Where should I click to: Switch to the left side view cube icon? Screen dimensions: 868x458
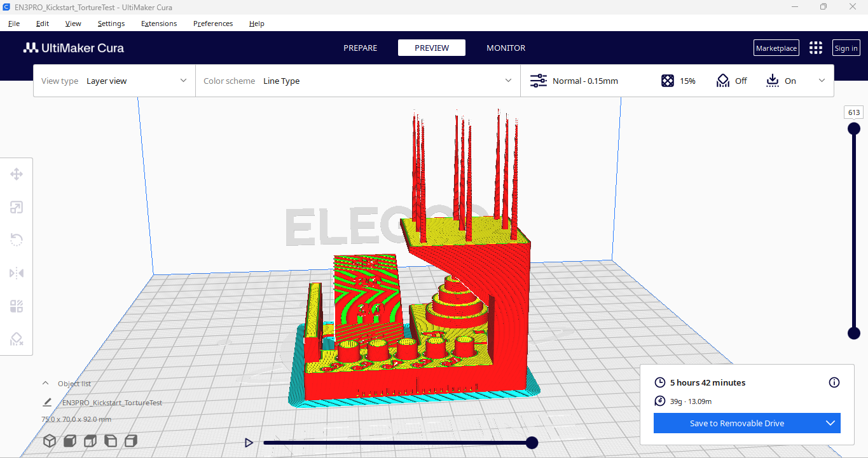pyautogui.click(x=111, y=441)
